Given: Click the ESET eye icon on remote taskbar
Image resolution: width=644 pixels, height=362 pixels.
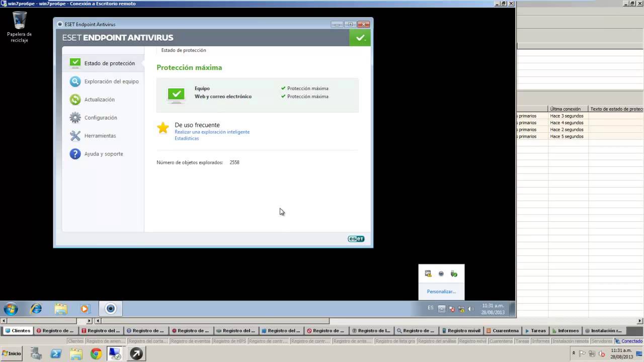Looking at the screenshot, I should pos(111,309).
